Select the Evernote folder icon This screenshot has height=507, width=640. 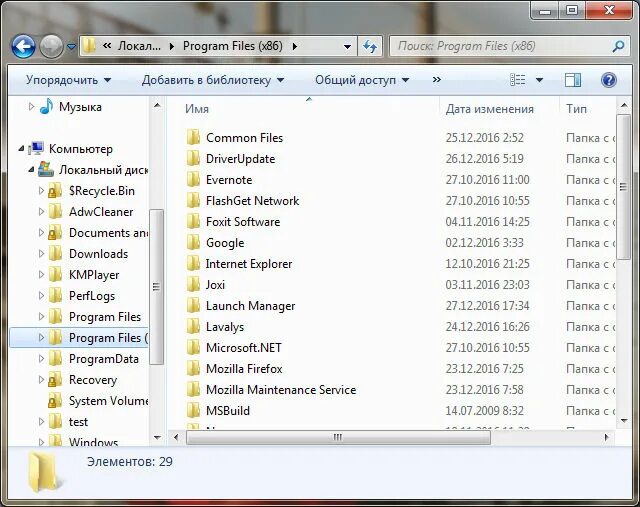point(193,180)
